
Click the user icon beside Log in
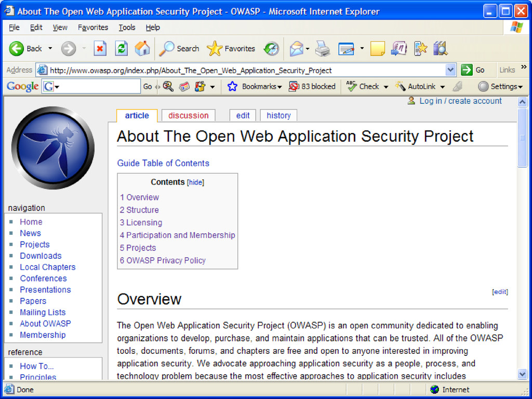pyautogui.click(x=411, y=101)
